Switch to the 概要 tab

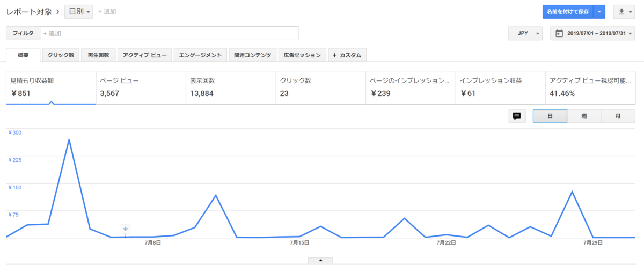tap(23, 55)
